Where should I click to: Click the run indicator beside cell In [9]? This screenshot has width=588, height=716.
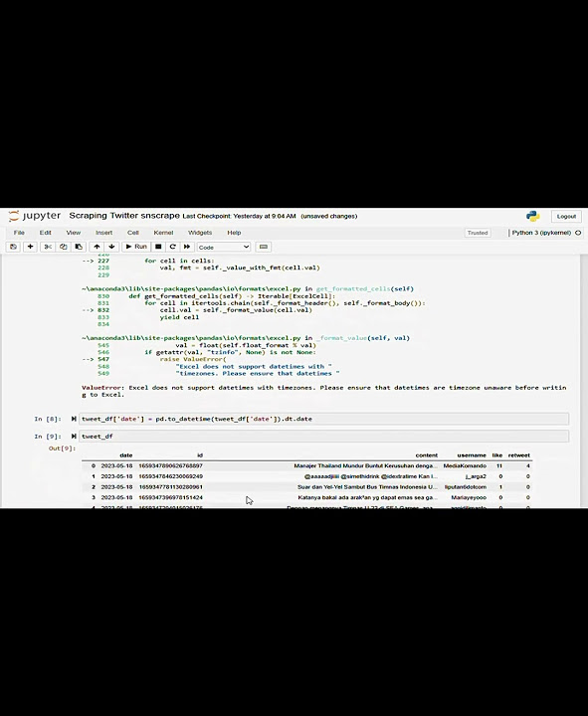tap(74, 437)
